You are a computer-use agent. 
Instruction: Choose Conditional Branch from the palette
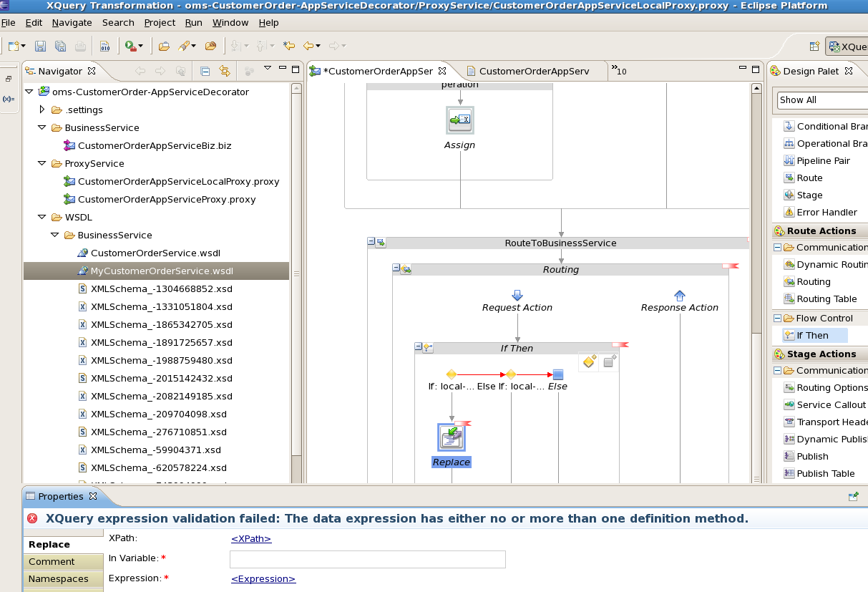(825, 126)
